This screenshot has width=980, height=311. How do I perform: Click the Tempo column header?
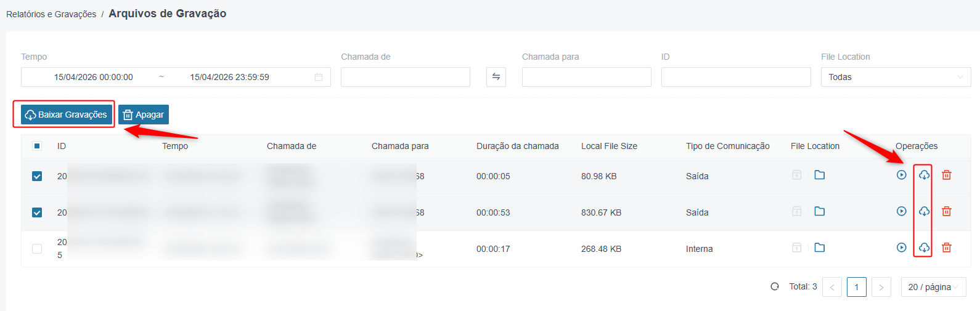[175, 146]
